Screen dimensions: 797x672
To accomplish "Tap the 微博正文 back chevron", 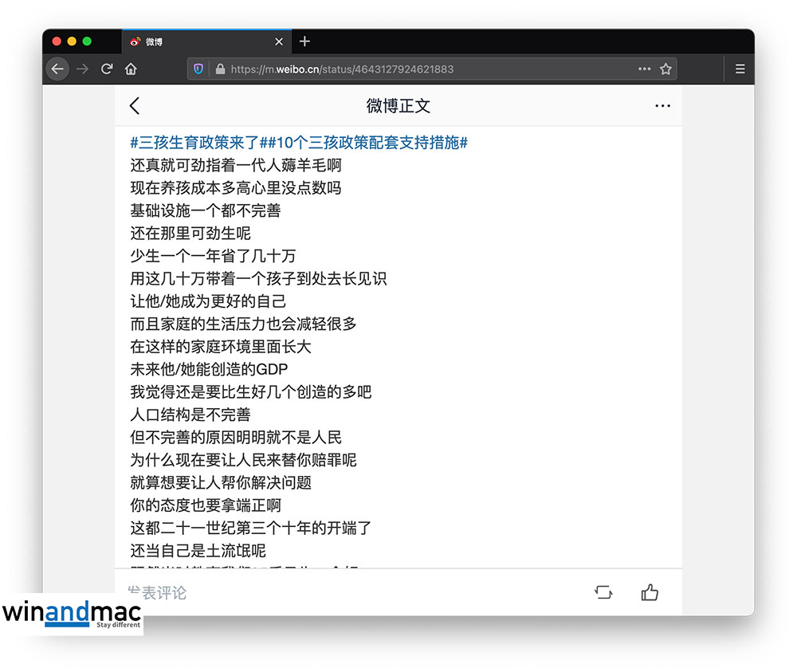I will [x=135, y=106].
